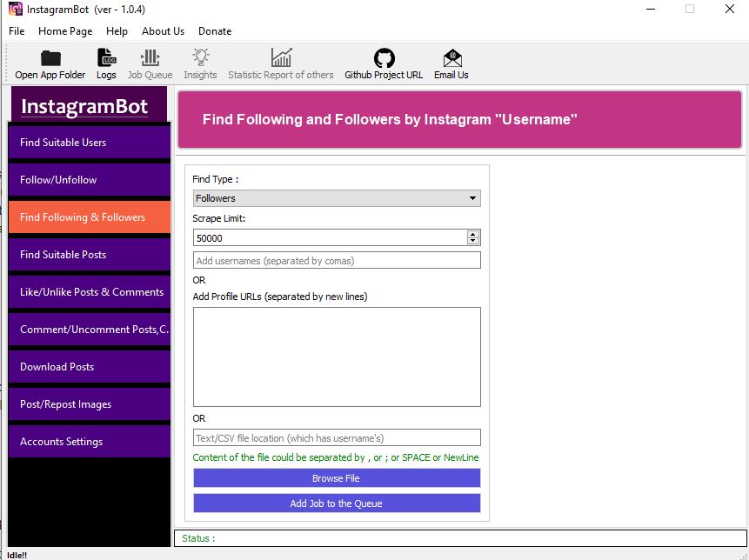The image size is (749, 560).
Task: Click the InstagramBot app icon in title bar
Action: pyautogui.click(x=16, y=9)
